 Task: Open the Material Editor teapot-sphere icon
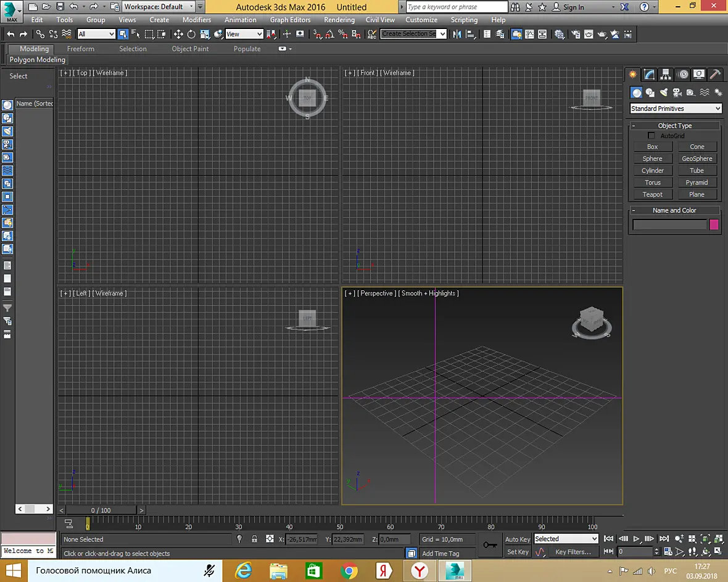[x=560, y=35]
